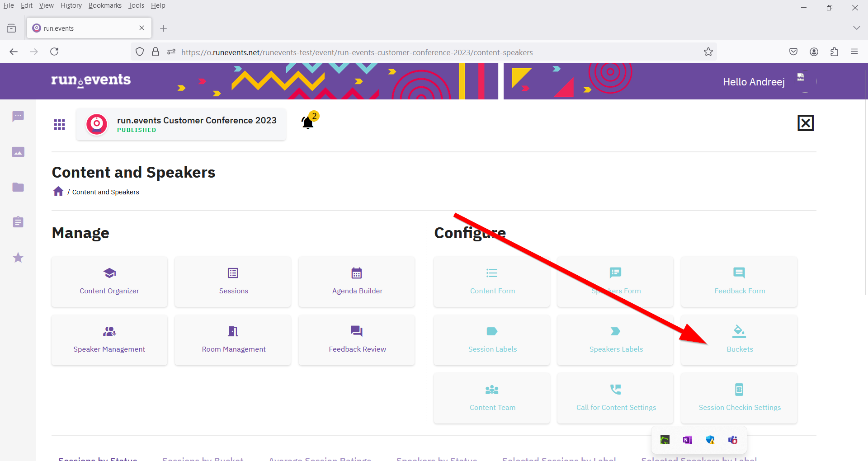Launch the Agenda Builder
Screen dimensions: 868x461
(357, 282)
